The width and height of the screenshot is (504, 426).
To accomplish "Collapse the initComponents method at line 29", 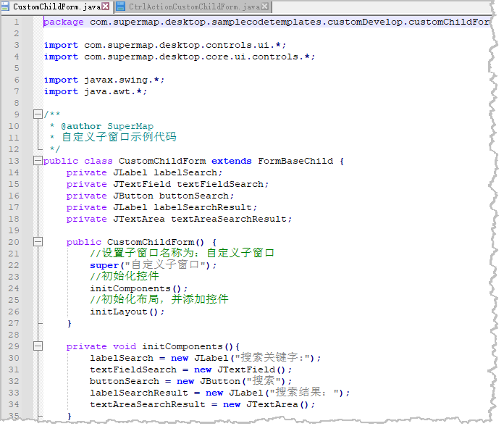I will click(x=38, y=346).
